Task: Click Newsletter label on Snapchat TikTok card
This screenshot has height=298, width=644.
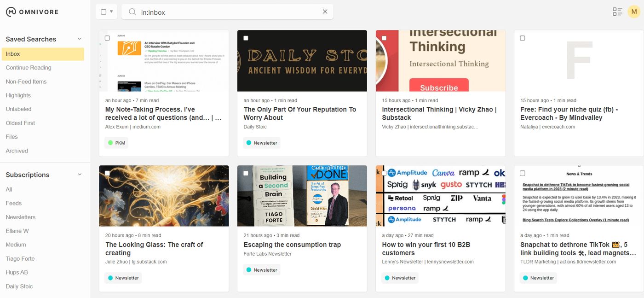Action: [x=538, y=278]
